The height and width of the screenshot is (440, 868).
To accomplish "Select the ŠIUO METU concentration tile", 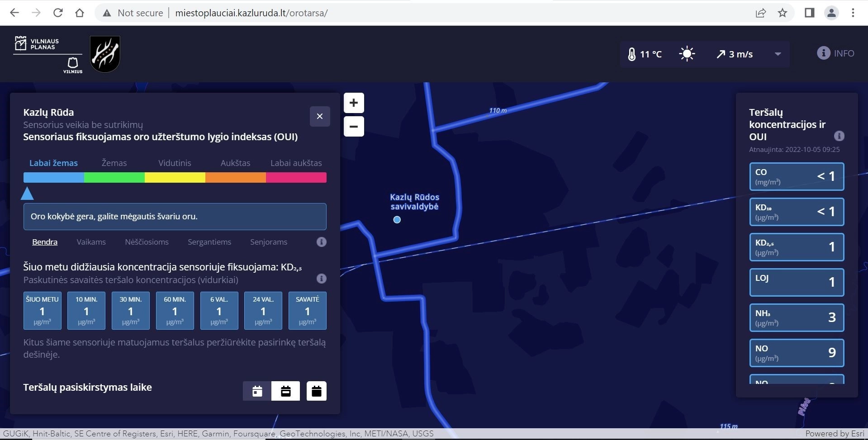I will click(42, 311).
